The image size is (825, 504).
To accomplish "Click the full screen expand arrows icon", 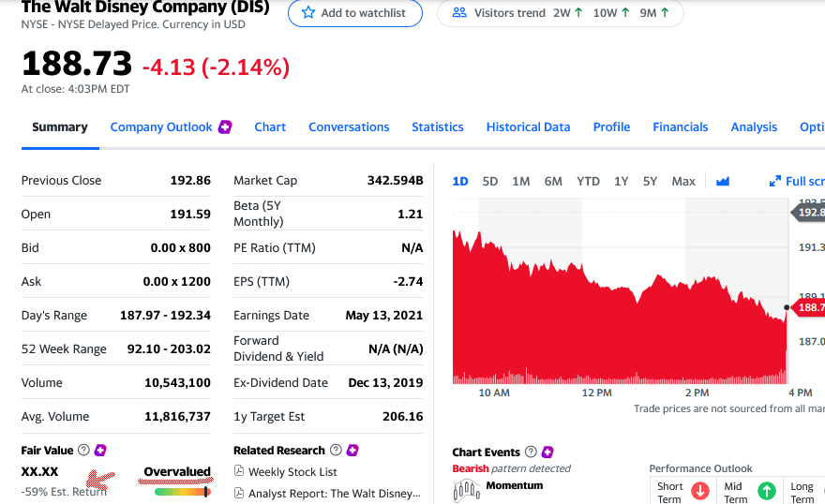I will coord(775,182).
